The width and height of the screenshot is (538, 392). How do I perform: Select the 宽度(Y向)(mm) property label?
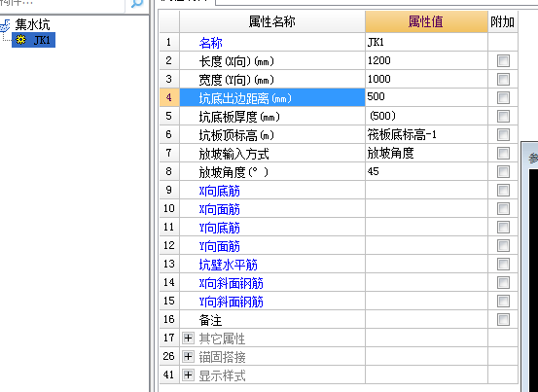(236, 80)
